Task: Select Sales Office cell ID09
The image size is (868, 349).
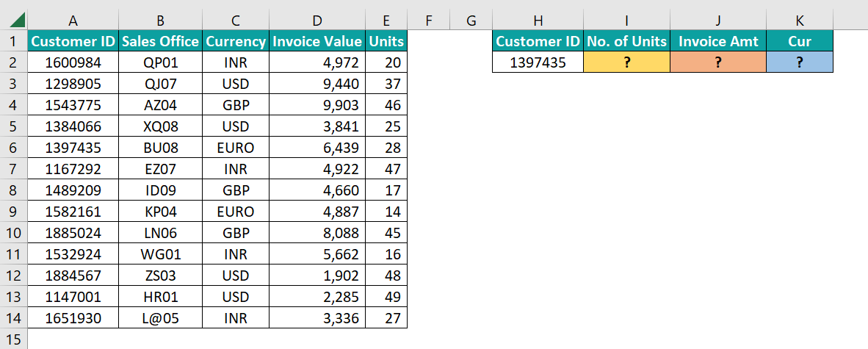Action: tap(160, 190)
